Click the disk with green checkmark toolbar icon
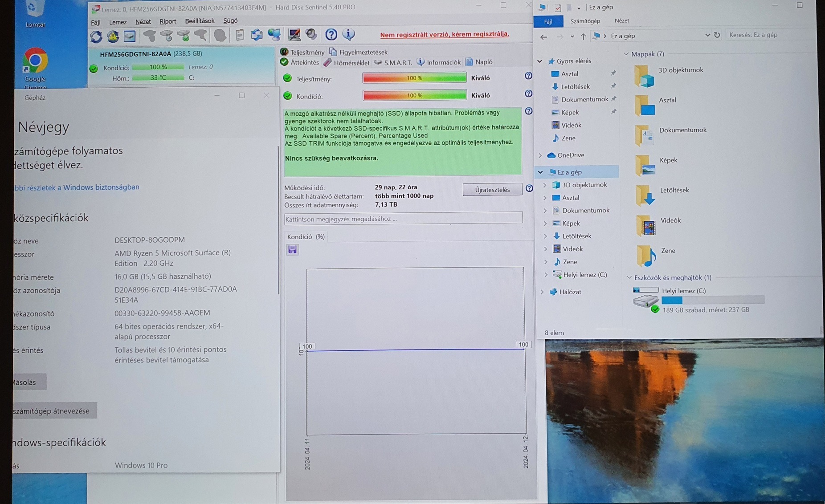825x504 pixels. [x=183, y=35]
